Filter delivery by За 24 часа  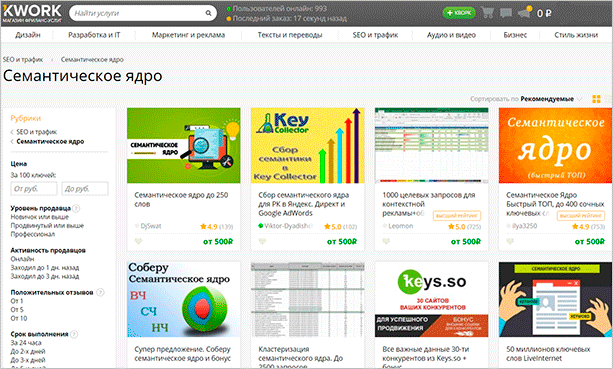coord(26,343)
